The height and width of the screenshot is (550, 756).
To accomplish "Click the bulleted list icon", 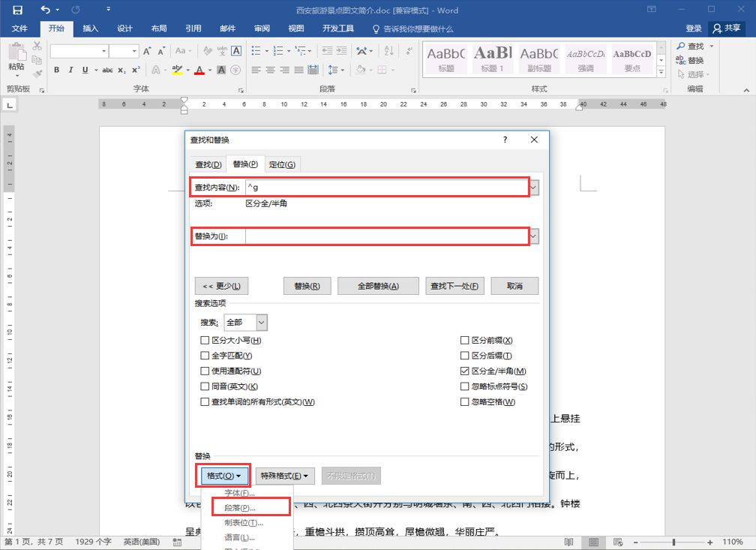I will (x=256, y=51).
